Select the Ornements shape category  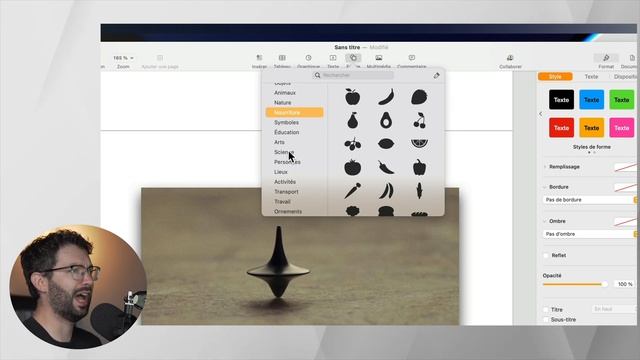[288, 211]
